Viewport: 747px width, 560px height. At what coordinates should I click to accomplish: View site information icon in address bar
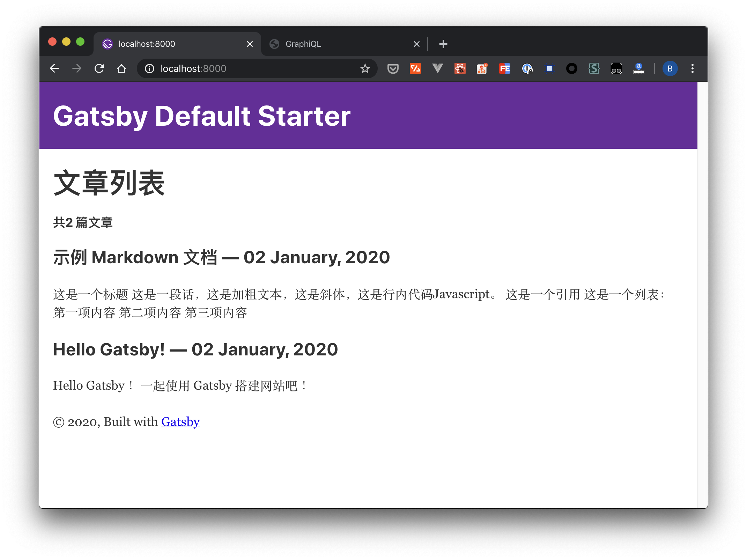tap(149, 69)
